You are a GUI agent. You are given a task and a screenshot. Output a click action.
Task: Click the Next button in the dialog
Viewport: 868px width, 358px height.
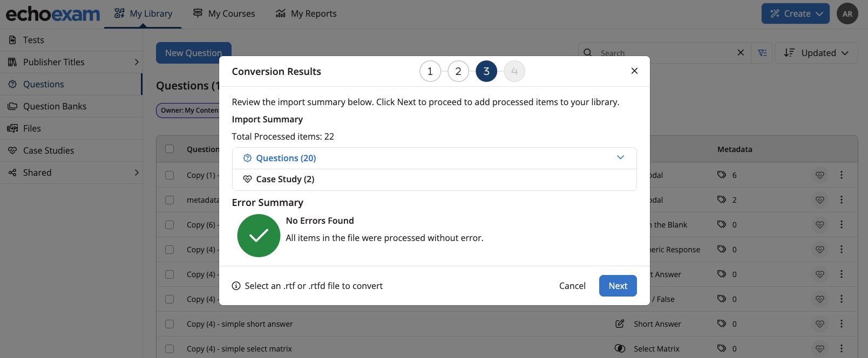(618, 286)
